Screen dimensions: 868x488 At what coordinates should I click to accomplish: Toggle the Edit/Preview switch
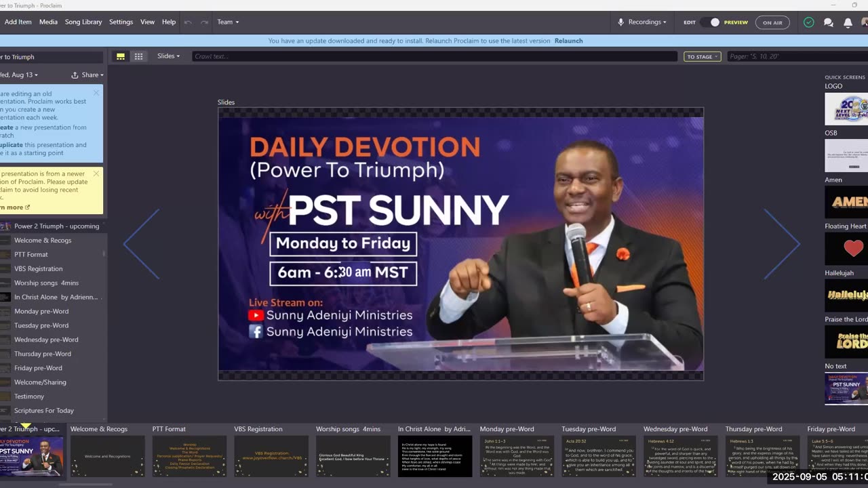(x=710, y=22)
